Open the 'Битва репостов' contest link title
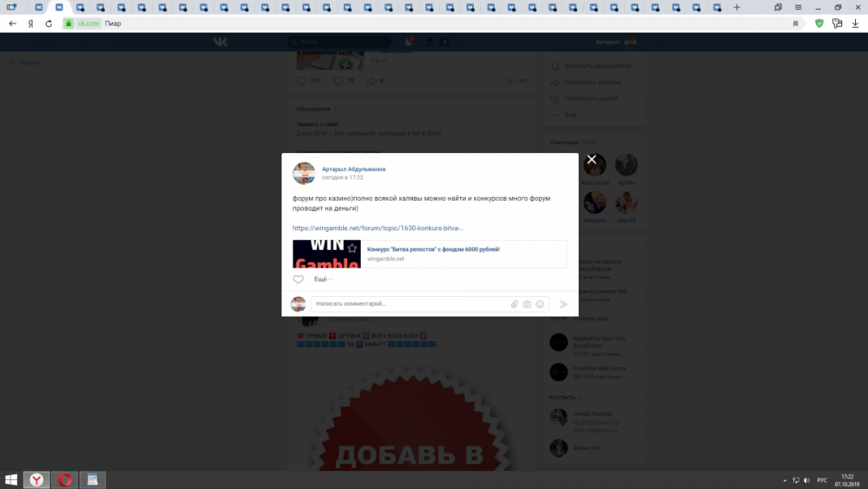 coord(433,249)
